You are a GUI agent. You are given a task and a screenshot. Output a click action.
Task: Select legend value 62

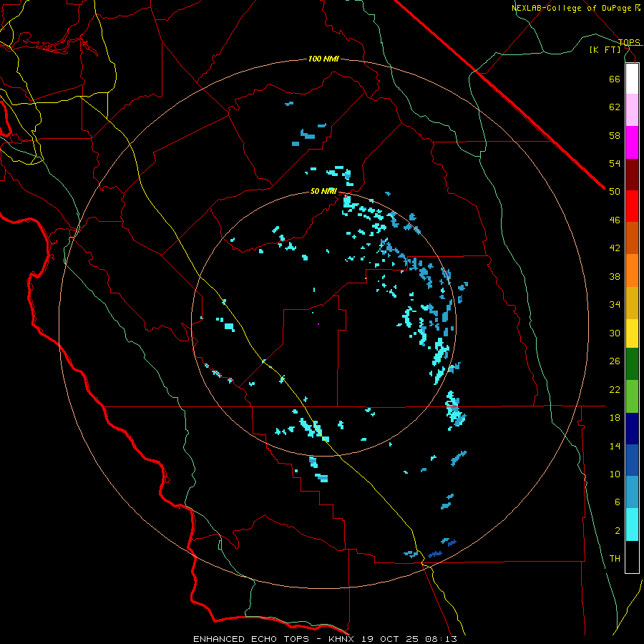[615, 107]
